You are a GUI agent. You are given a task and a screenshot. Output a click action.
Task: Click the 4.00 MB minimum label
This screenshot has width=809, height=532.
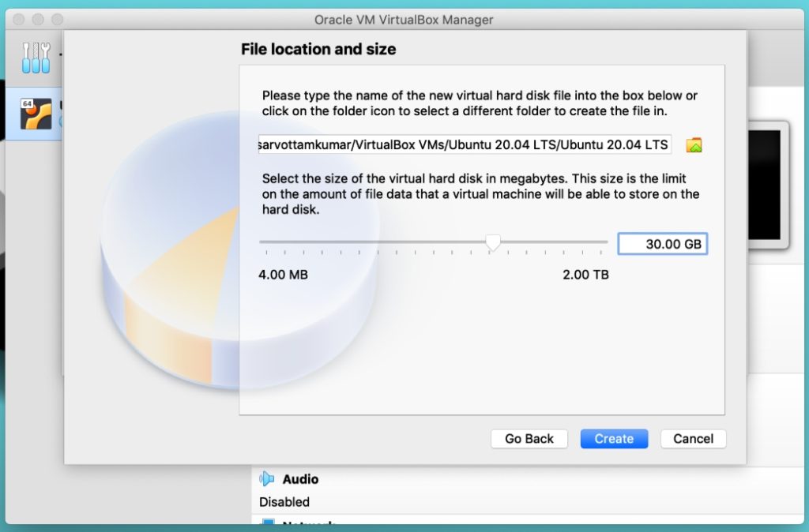point(284,274)
